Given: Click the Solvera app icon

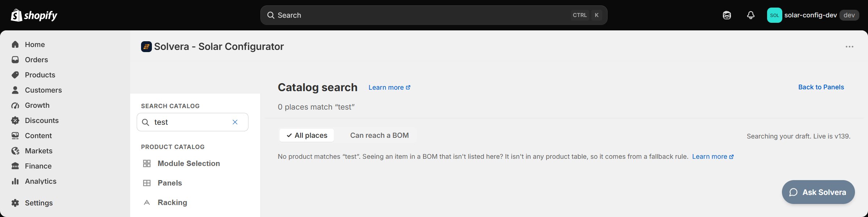Looking at the screenshot, I should [146, 47].
